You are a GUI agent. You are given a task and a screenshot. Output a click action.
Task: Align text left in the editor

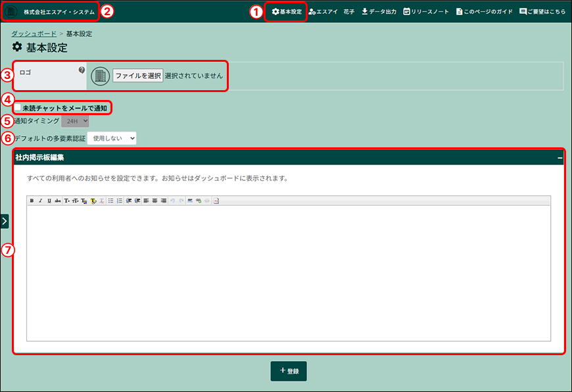[146, 201]
